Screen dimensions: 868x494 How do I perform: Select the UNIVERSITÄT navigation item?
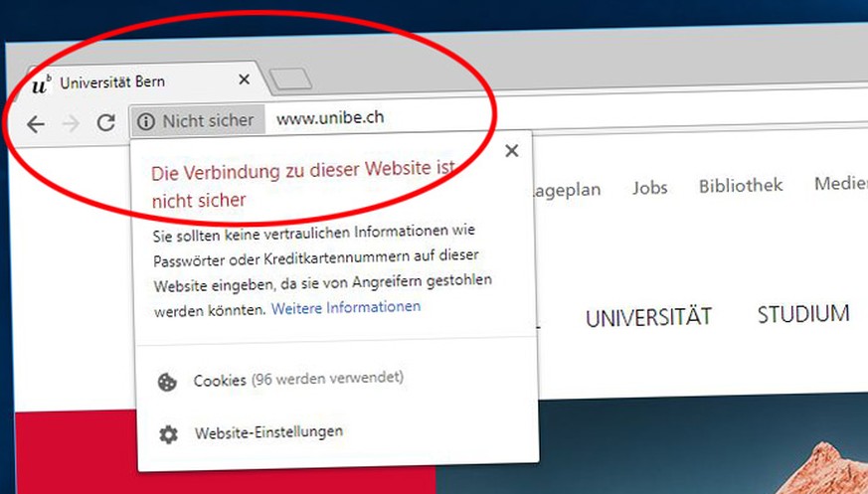click(648, 317)
